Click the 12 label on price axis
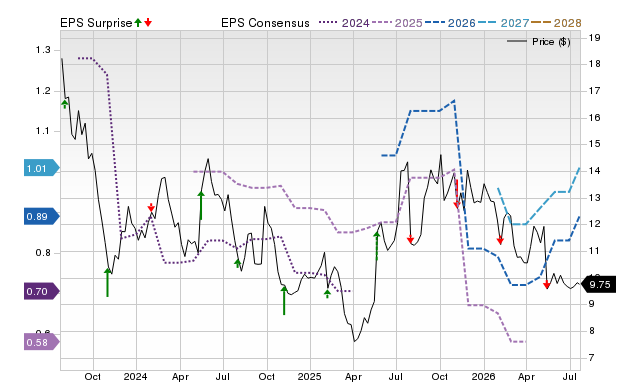Screen dimensions: 640x382 [594, 224]
